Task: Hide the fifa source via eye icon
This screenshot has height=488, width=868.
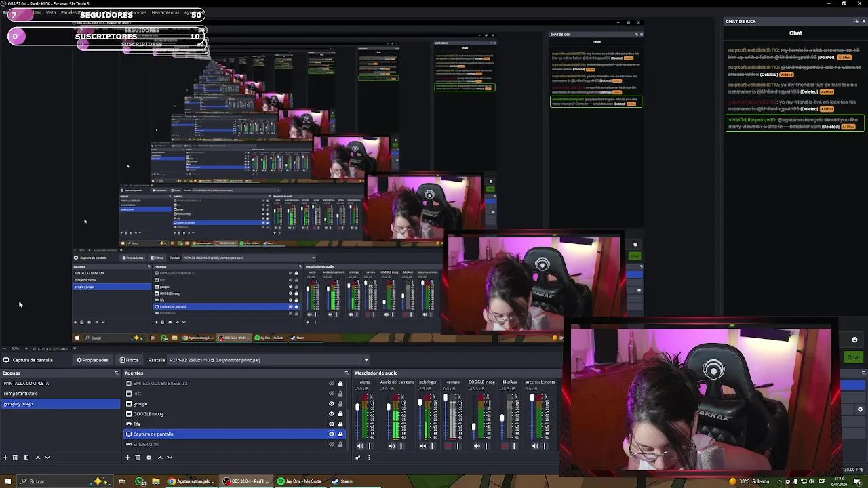Action: 332,424
